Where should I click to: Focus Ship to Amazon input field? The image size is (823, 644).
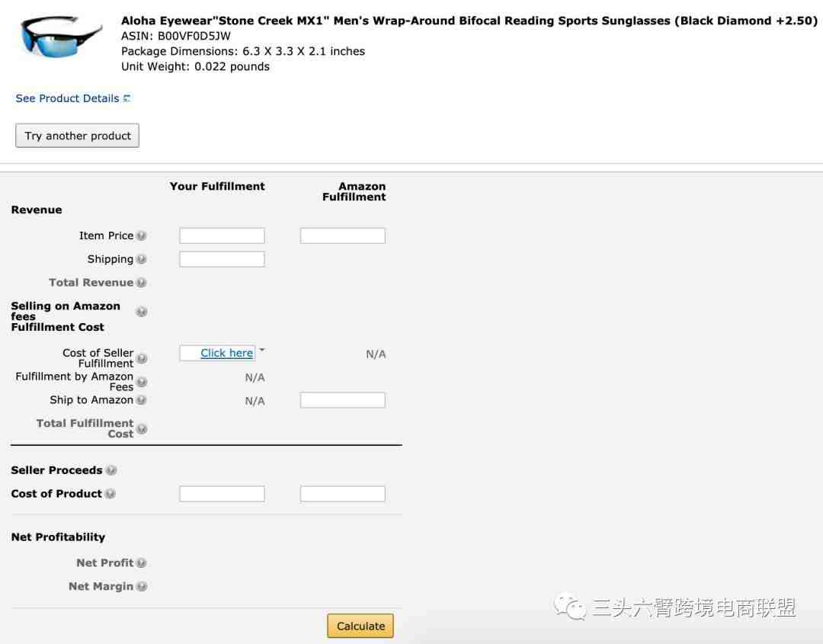point(343,400)
